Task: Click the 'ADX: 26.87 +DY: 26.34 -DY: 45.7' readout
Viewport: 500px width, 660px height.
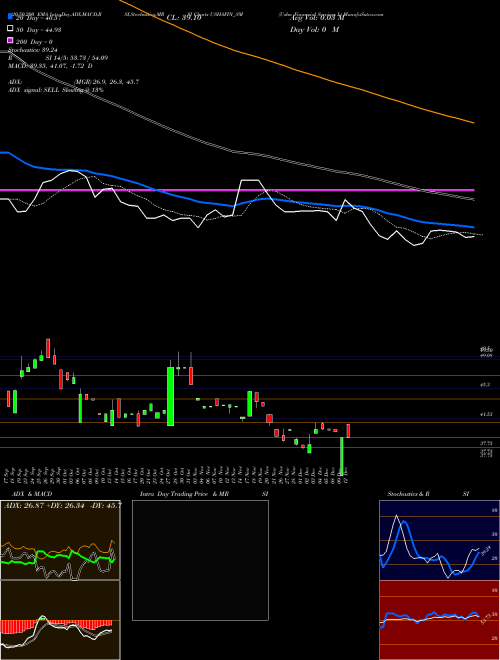Action: pos(63,505)
